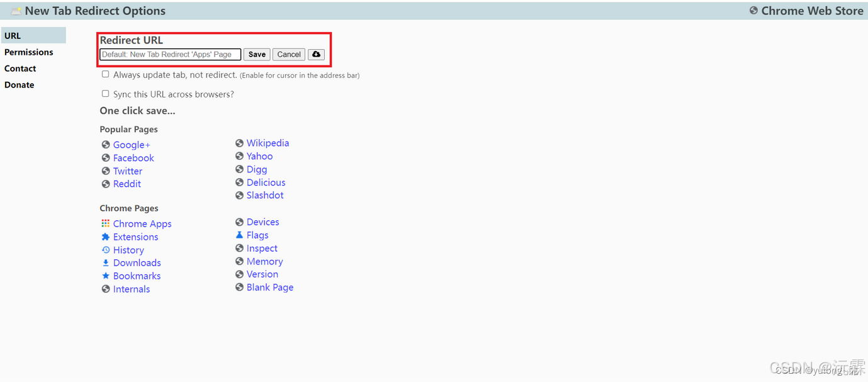Screen dimensions: 868x382
Task: Click the globe icon beside Wikipedia
Action: (239, 143)
